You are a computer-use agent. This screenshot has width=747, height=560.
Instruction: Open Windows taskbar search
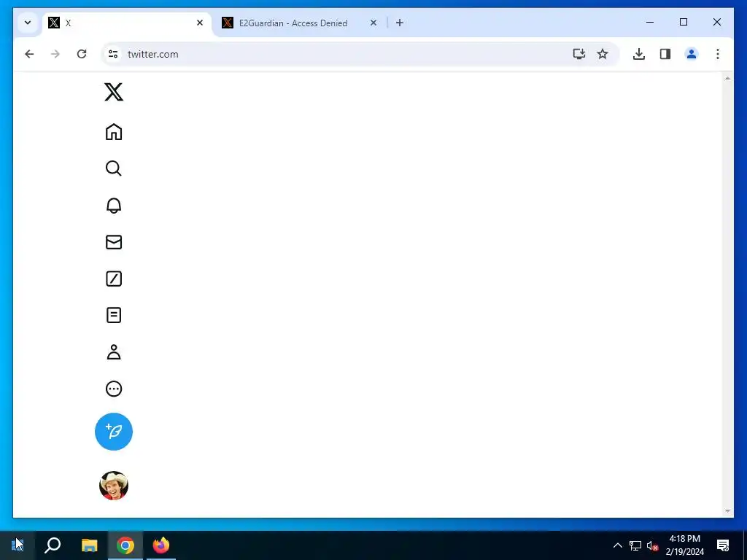point(53,545)
